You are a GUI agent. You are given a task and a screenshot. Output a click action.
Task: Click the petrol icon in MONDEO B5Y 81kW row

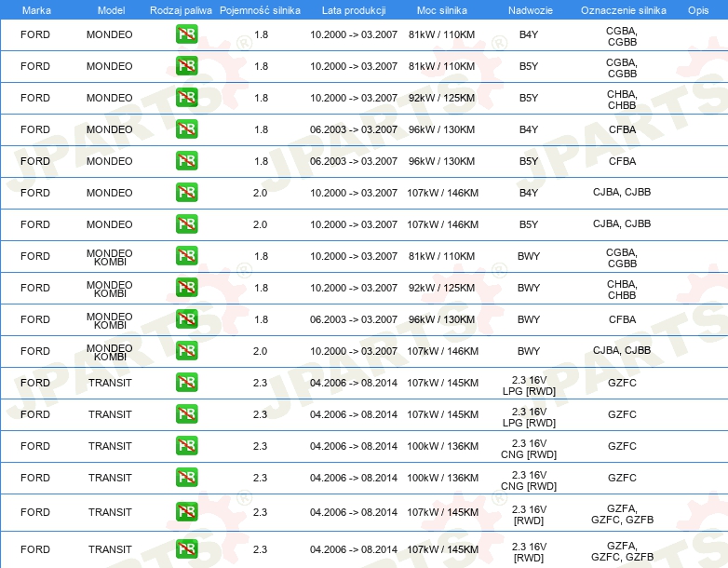[186, 66]
